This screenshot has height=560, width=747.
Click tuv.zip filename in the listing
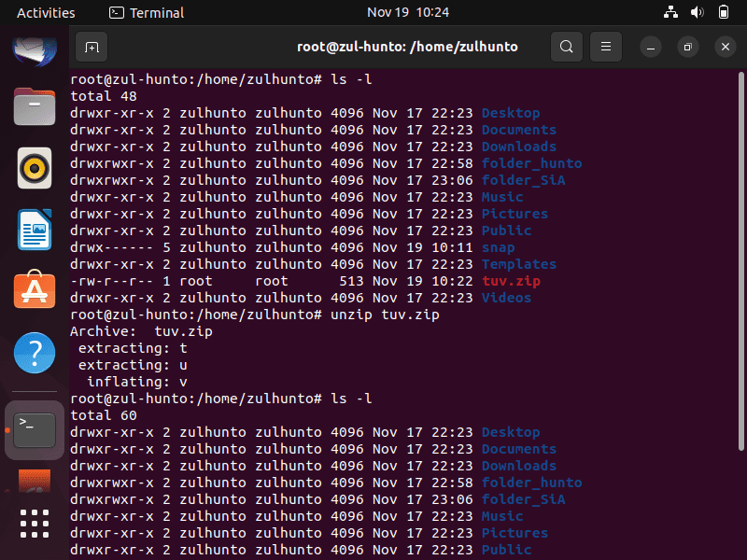coord(511,281)
